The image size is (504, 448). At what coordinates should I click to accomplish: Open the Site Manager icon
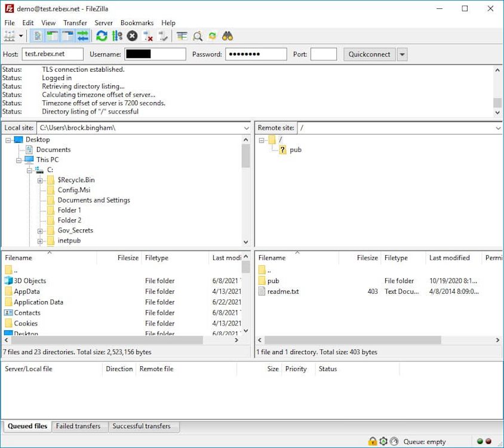click(10, 36)
